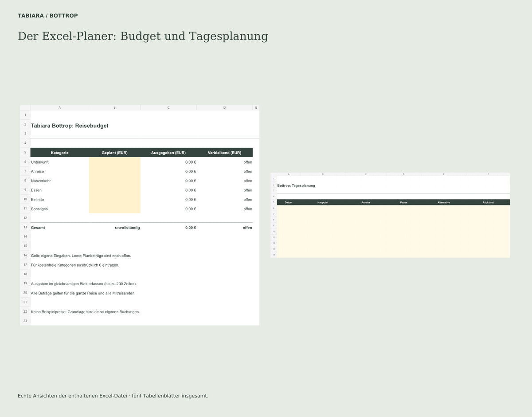Click the 'Anreise' header in Tagesplanung sheet

(x=366, y=202)
